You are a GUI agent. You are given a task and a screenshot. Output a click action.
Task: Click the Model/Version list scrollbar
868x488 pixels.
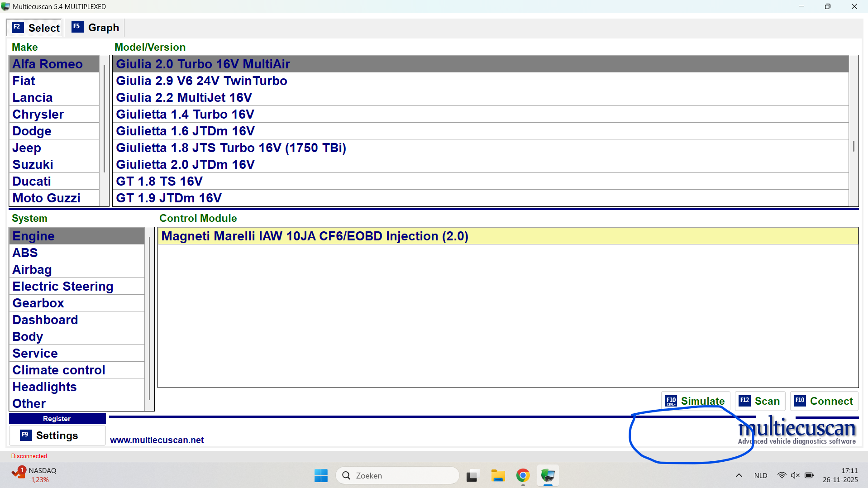click(854, 146)
